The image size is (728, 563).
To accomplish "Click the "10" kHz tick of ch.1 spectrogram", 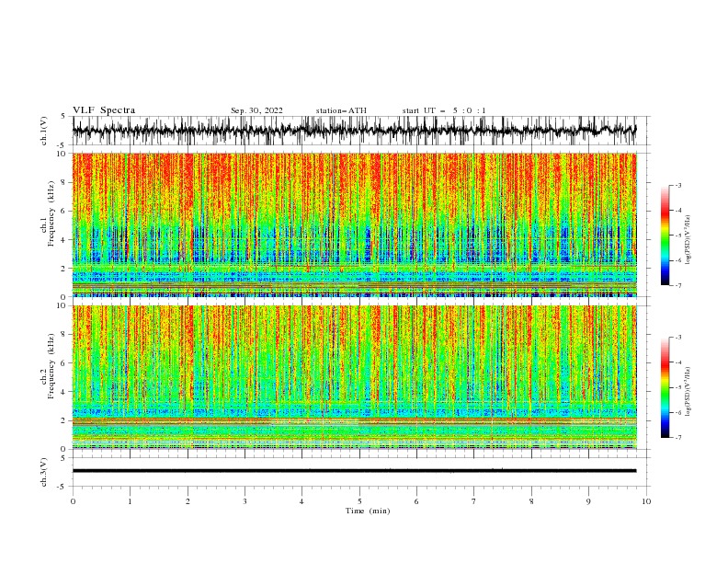I will tap(63, 154).
